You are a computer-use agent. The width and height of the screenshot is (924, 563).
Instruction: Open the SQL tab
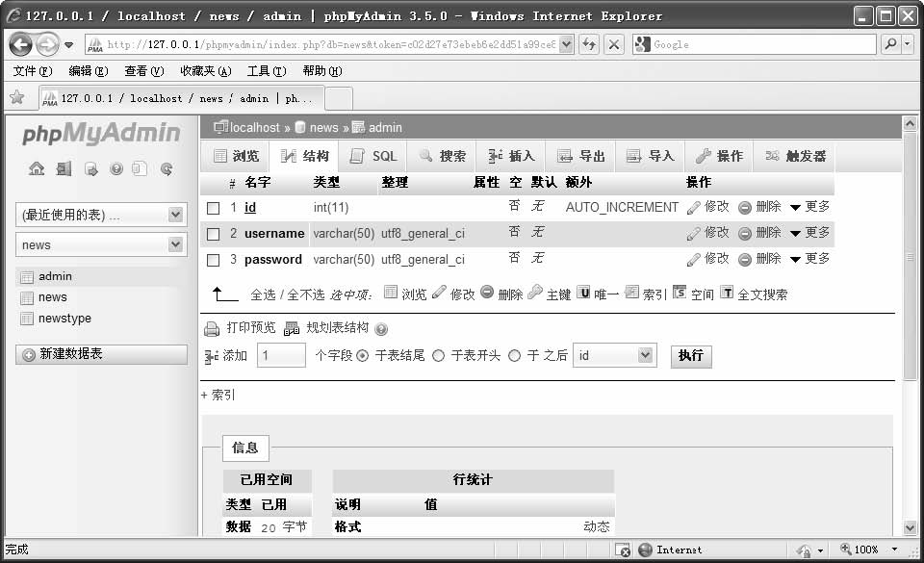point(373,156)
